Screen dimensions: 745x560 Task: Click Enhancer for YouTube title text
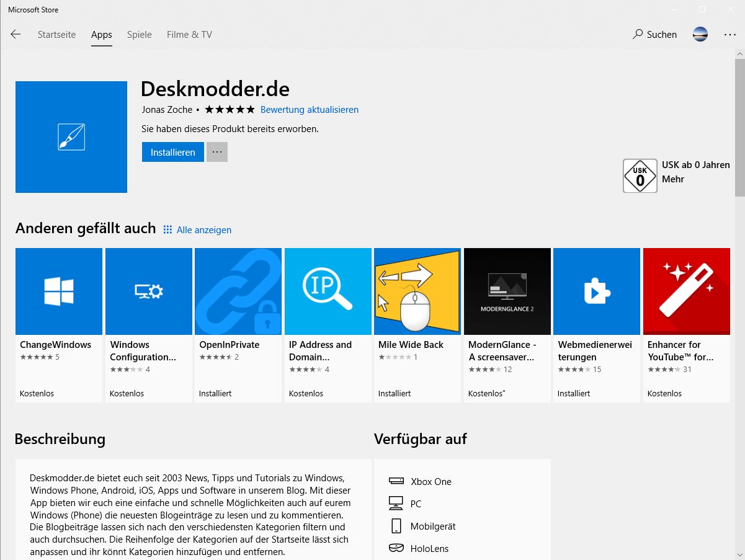680,351
